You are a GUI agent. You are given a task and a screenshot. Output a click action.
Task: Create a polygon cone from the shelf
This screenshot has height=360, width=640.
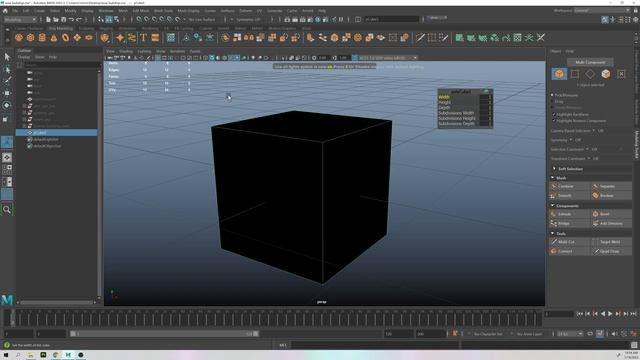coord(54,38)
